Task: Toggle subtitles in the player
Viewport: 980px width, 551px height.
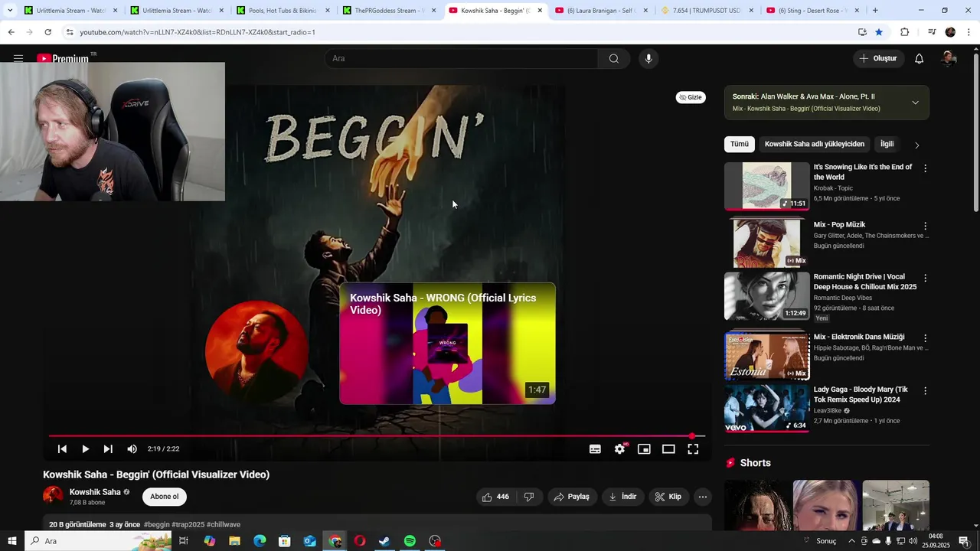Action: pyautogui.click(x=595, y=449)
